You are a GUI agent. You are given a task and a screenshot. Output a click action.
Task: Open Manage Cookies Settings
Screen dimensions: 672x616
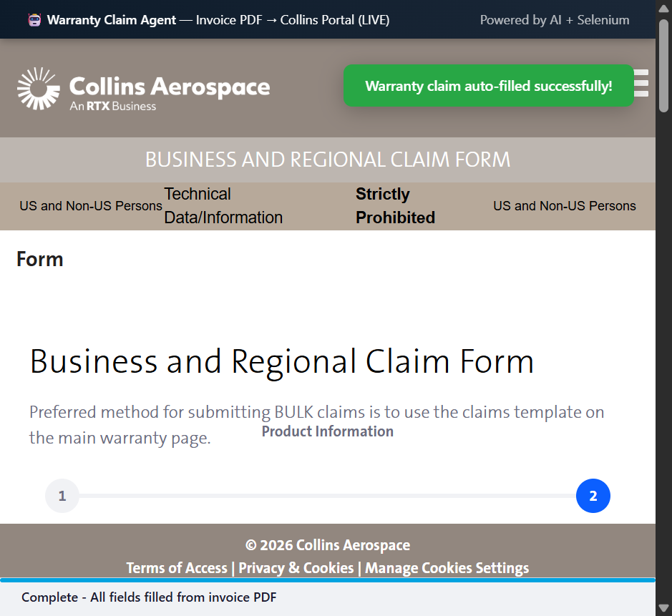tap(447, 567)
